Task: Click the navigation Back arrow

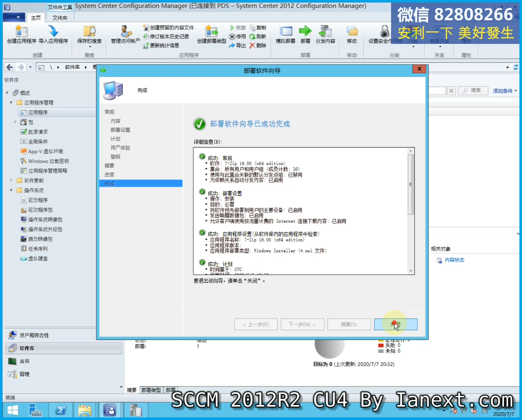Action: (9, 68)
